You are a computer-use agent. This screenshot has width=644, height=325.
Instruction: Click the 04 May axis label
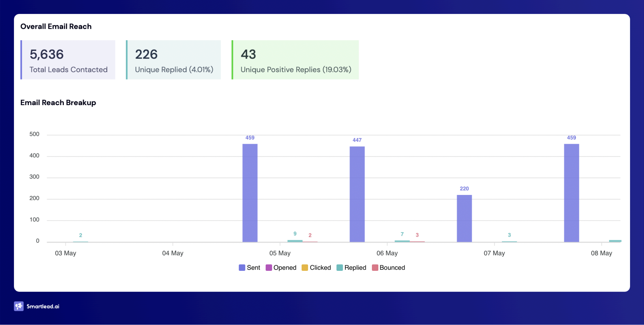pos(173,253)
